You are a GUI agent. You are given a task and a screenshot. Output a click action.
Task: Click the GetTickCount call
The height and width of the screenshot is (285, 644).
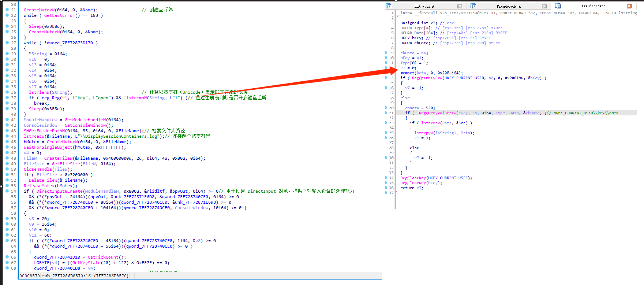tap(103, 257)
